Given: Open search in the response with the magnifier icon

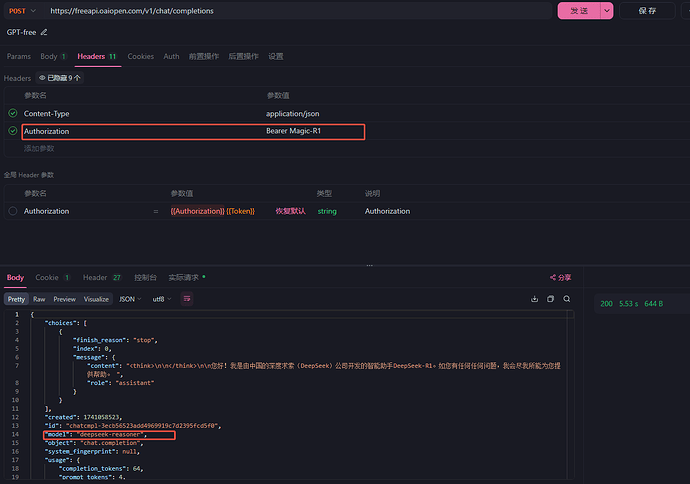Looking at the screenshot, I should coord(567,299).
